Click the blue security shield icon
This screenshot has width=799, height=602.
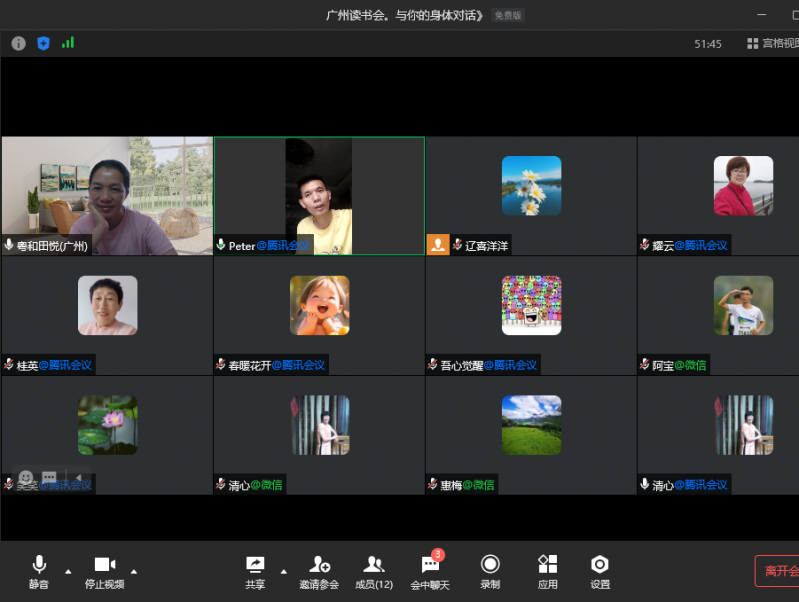click(x=43, y=43)
